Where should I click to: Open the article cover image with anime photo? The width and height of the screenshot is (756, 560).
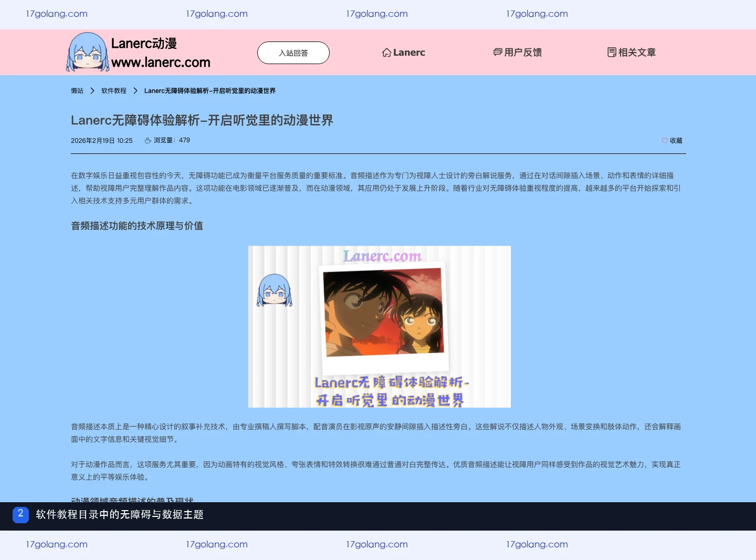click(380, 327)
